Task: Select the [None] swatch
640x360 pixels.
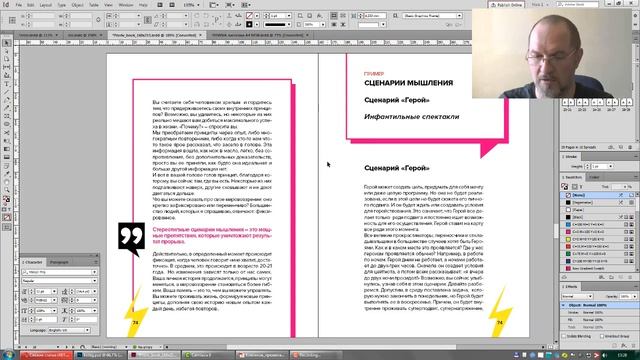Action: (x=598, y=195)
